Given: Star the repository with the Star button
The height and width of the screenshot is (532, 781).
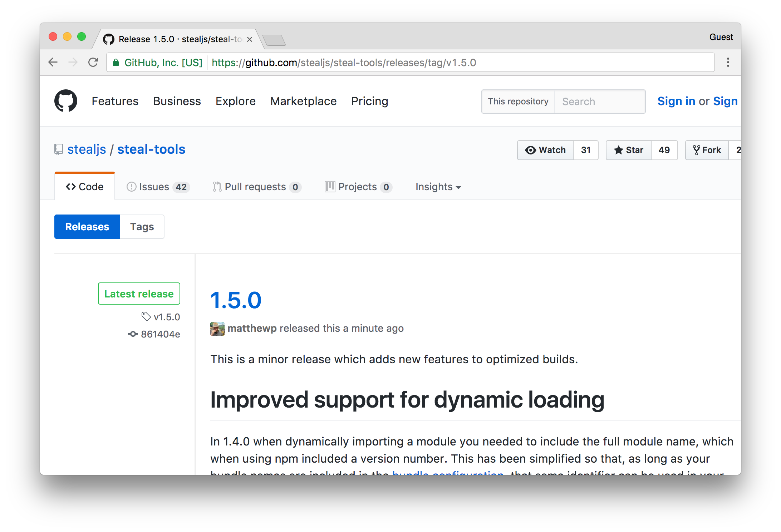Looking at the screenshot, I should (629, 150).
